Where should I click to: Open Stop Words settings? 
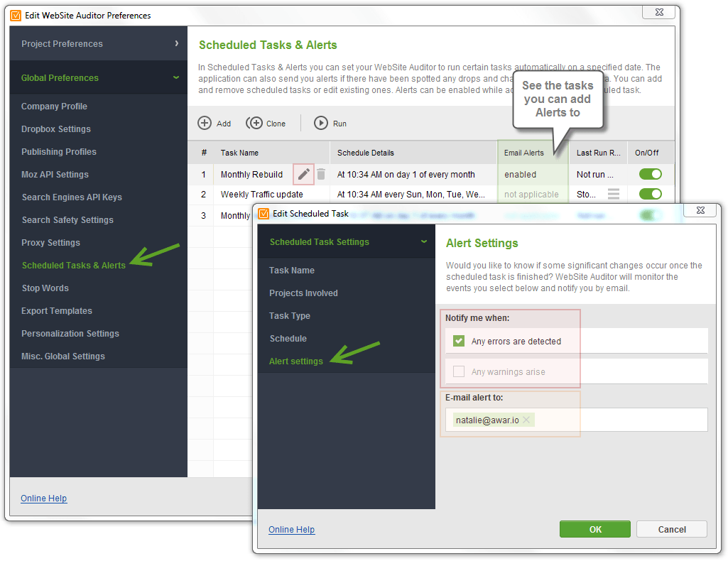[45, 288]
